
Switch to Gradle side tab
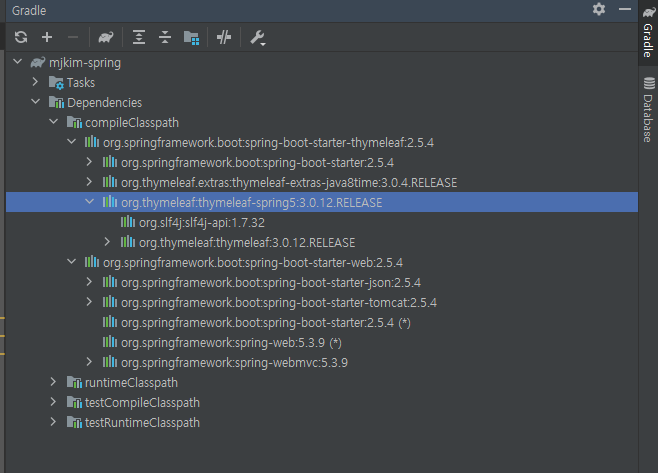pyautogui.click(x=648, y=32)
